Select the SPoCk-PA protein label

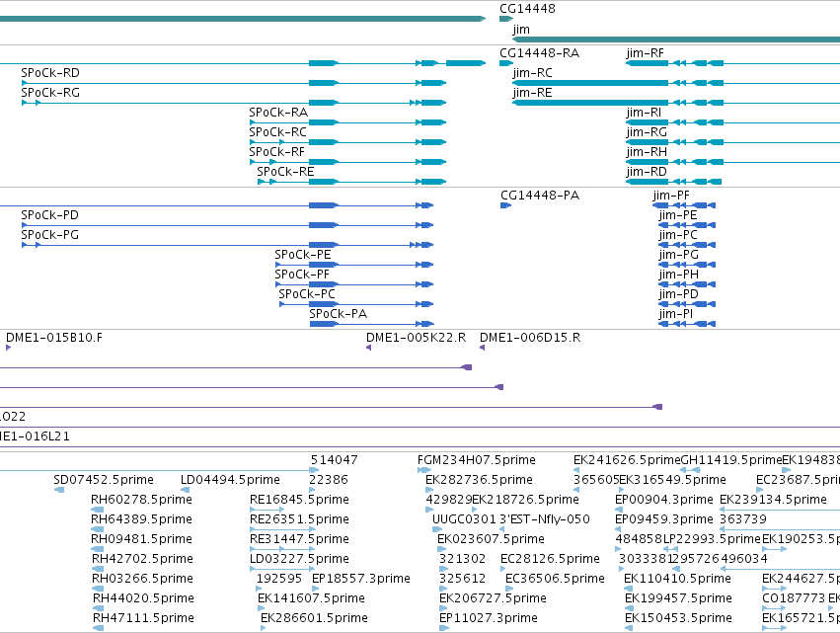338,315
